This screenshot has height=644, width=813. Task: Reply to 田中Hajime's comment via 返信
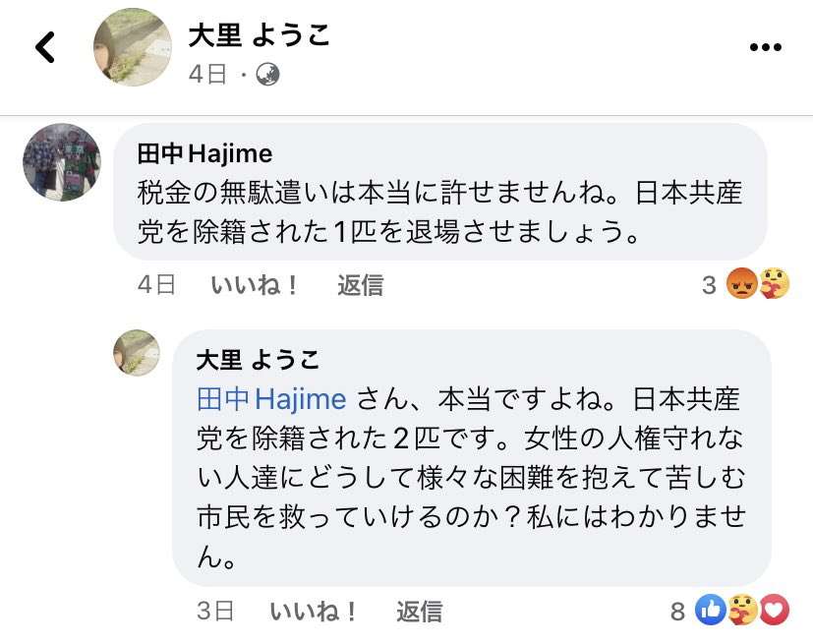click(360, 285)
